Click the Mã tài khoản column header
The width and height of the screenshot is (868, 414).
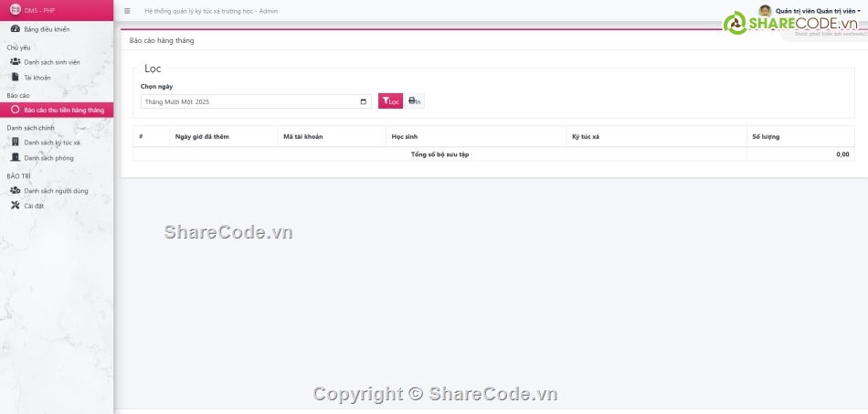(x=303, y=136)
